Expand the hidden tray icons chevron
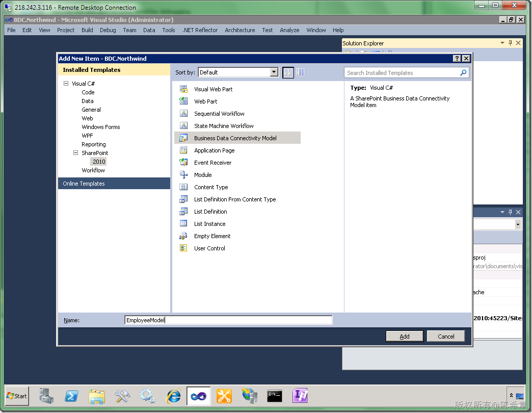This screenshot has height=413, width=532. point(511,395)
